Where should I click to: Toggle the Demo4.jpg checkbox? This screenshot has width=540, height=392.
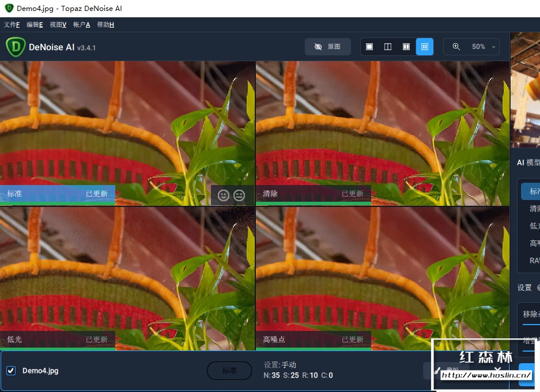(11, 371)
